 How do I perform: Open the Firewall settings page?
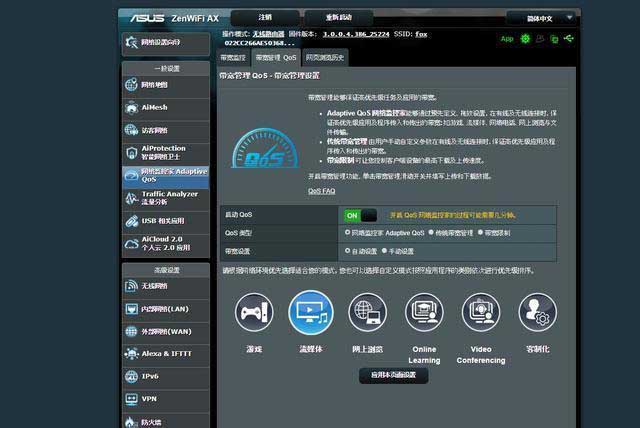(166, 421)
